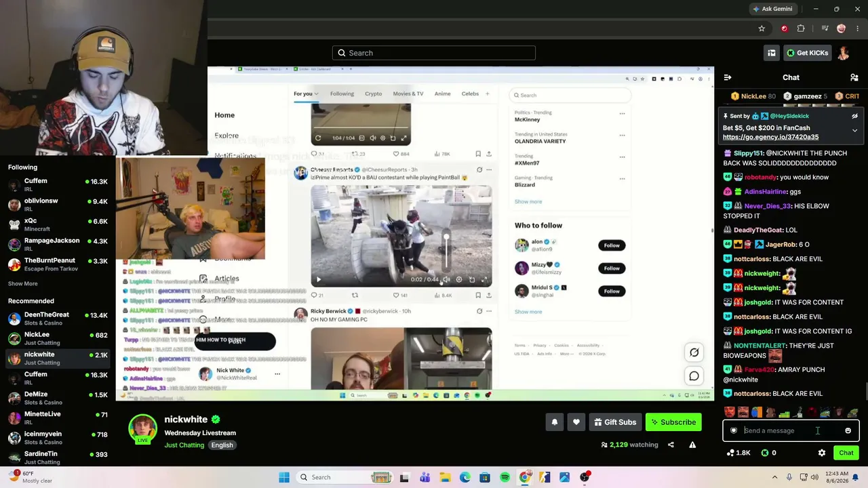Report stream with the warning icon
Image resolution: width=868 pixels, height=488 pixels.
pos(692,445)
